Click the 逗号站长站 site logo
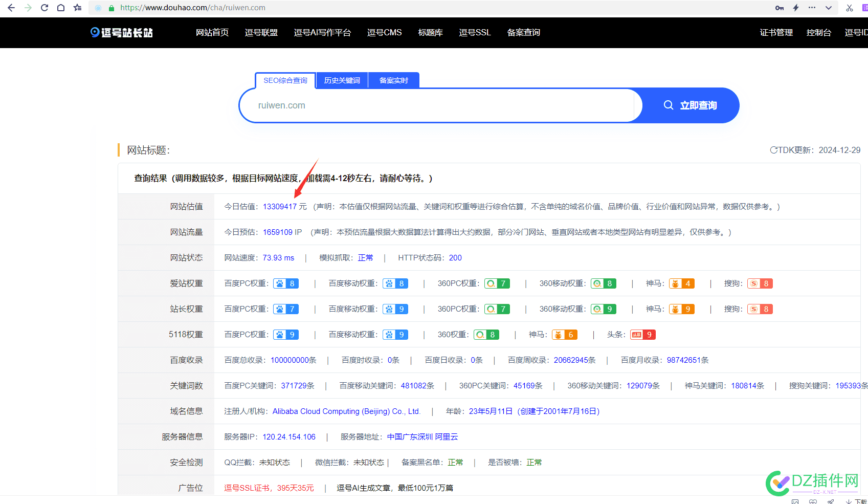This screenshot has height=504, width=868. click(122, 32)
